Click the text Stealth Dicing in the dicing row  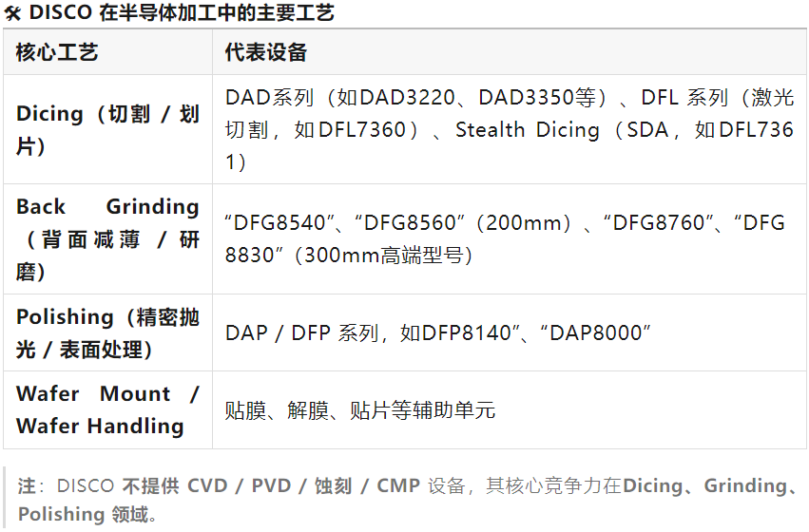pyautogui.click(x=528, y=130)
